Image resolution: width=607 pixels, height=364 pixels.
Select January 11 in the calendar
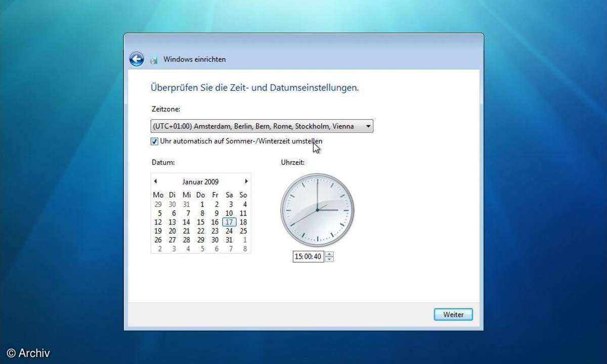(243, 213)
